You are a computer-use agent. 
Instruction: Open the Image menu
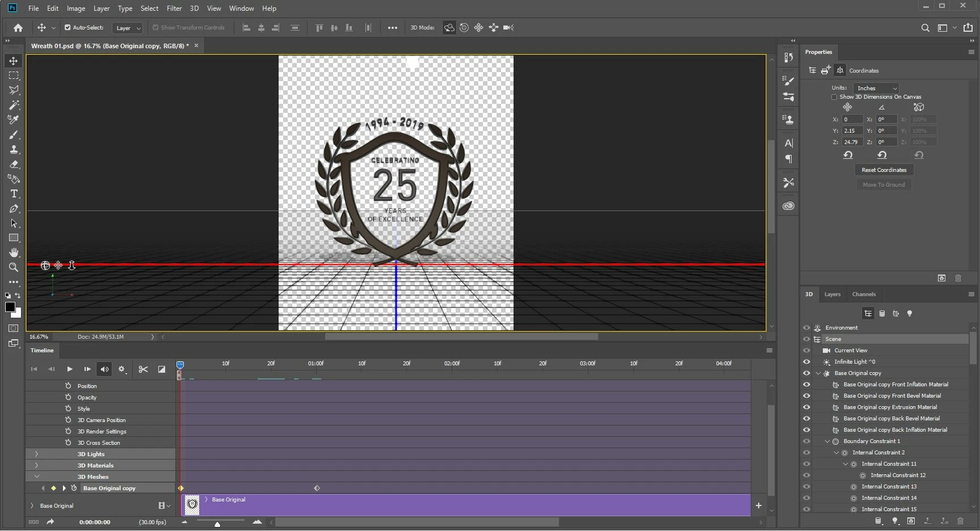[76, 9]
